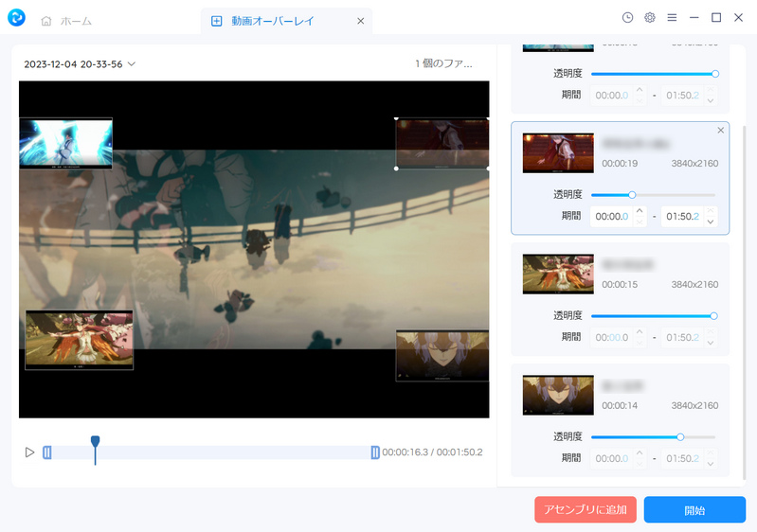The height and width of the screenshot is (532, 757).
Task: Decrease end time of 00:00:14 clip
Action: (711, 464)
